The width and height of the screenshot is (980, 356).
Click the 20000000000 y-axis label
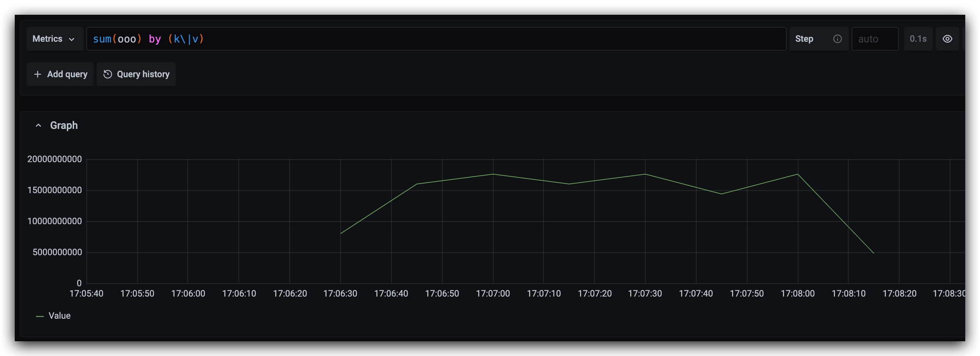(54, 159)
